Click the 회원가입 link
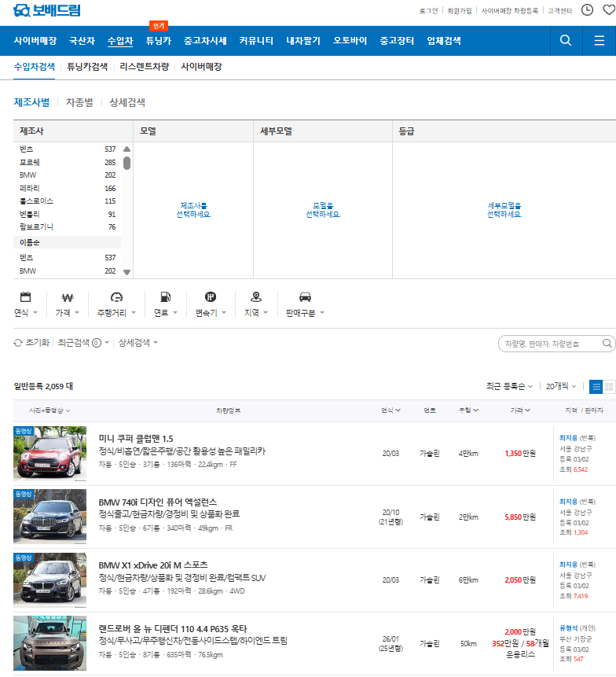The image size is (616, 677). [x=460, y=11]
